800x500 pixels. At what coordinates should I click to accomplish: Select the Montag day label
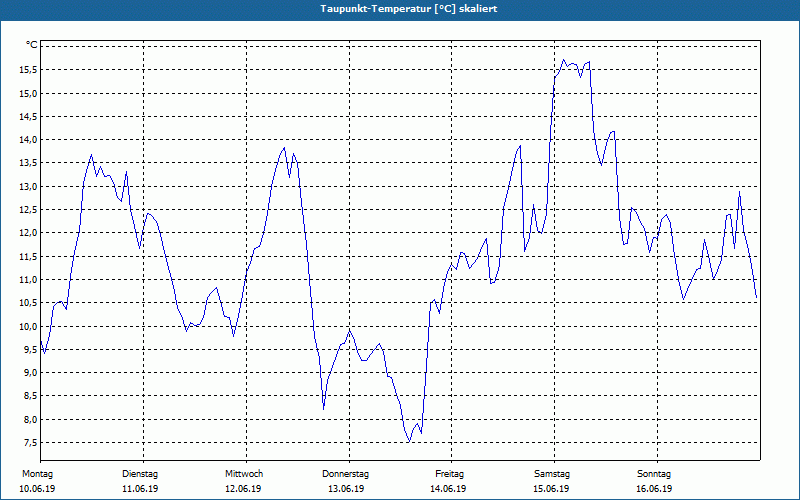coord(37,474)
